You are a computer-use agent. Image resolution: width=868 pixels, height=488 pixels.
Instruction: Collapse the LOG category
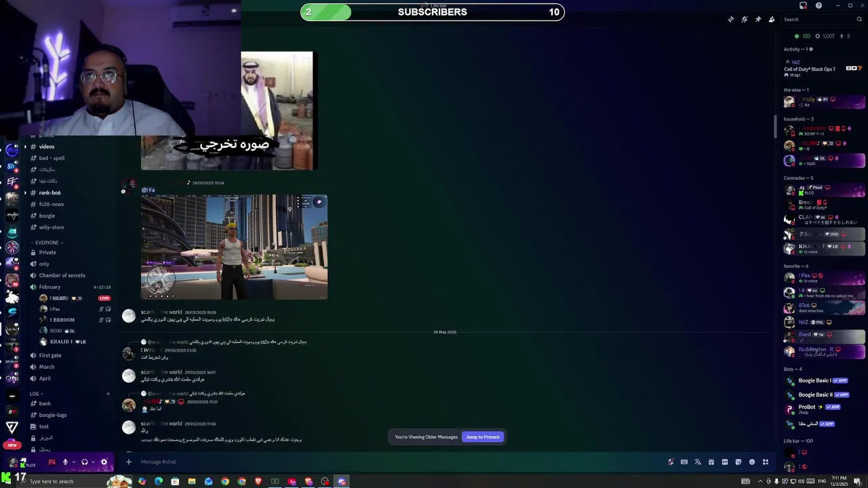(35, 394)
